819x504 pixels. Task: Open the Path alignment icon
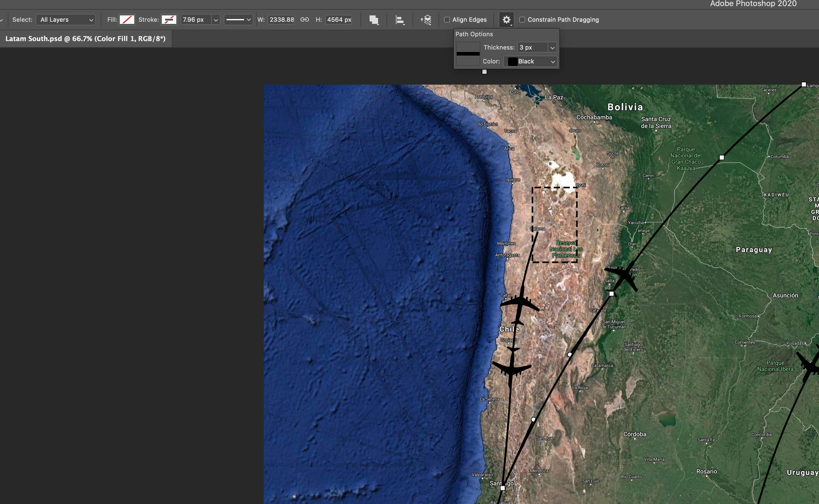coord(400,20)
